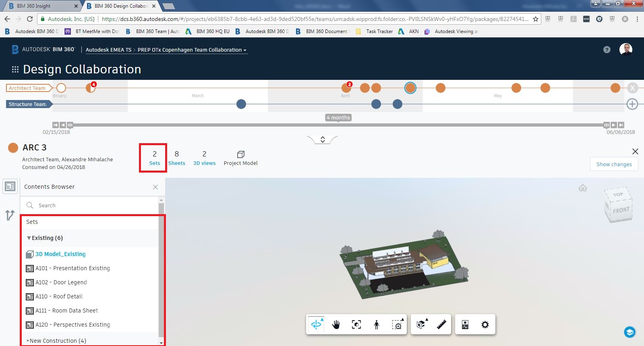Select the Structure Team March package marker
Screen dimensions: 644x346
241,104
